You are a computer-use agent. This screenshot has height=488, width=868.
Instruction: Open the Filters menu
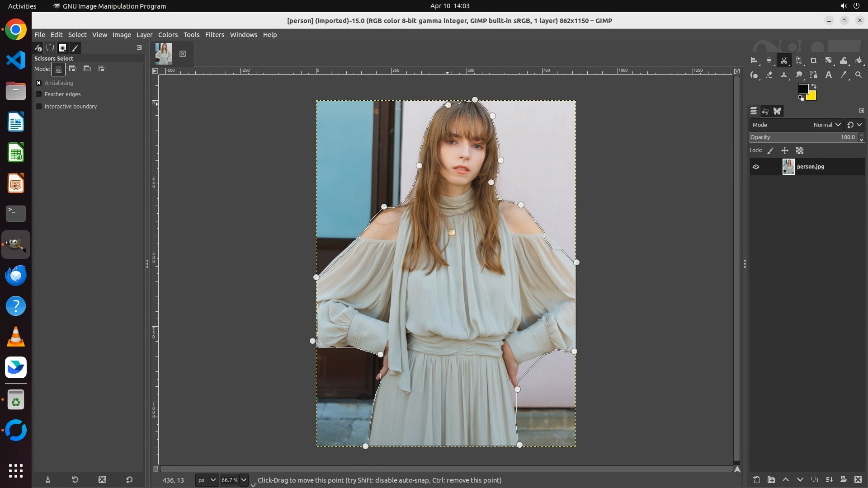tap(214, 35)
